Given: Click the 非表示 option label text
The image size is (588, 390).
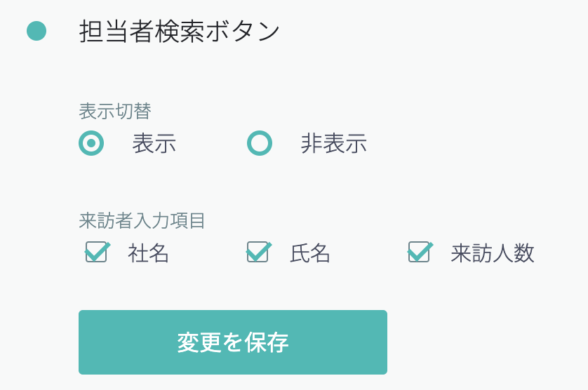Looking at the screenshot, I should pos(333,143).
